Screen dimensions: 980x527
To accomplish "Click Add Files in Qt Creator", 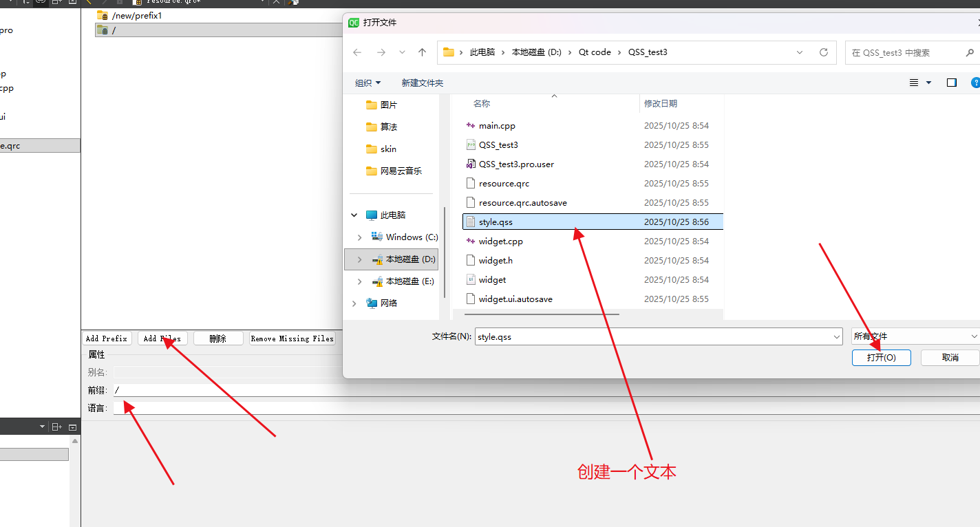I will pyautogui.click(x=162, y=338).
